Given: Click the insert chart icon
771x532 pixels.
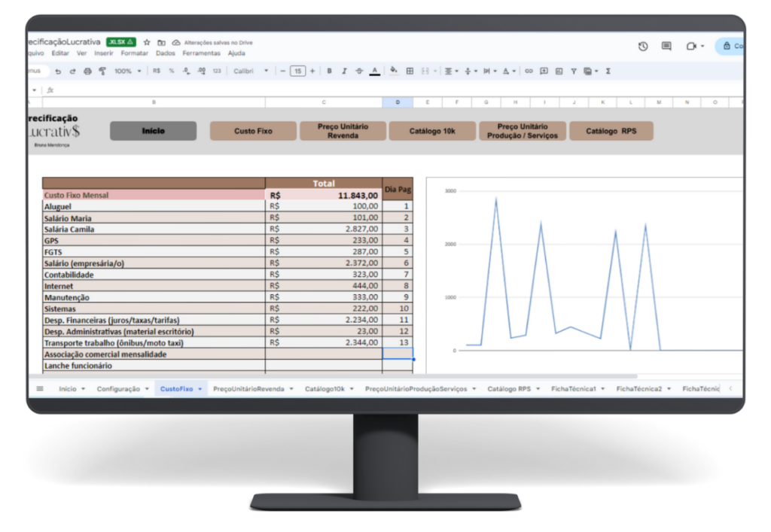Looking at the screenshot, I should tap(559, 71).
